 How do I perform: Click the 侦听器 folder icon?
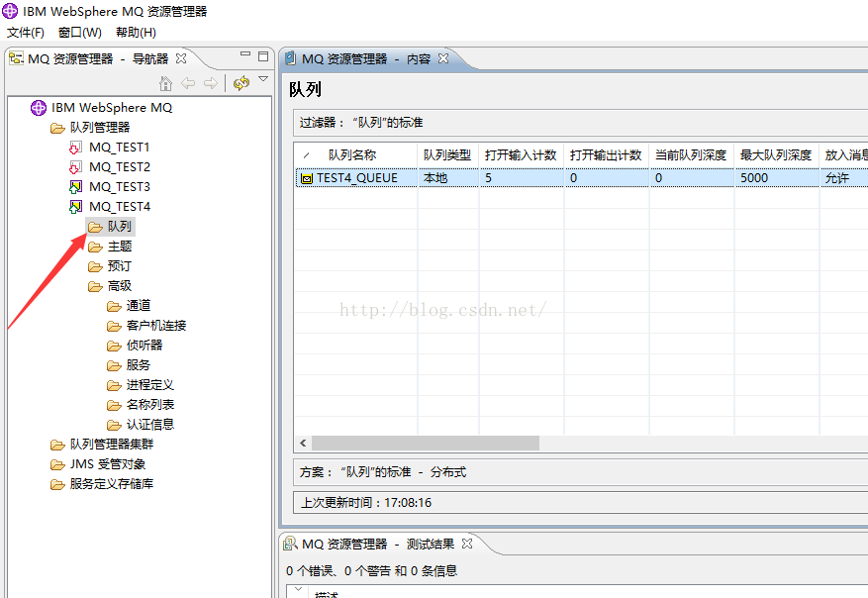(x=114, y=347)
